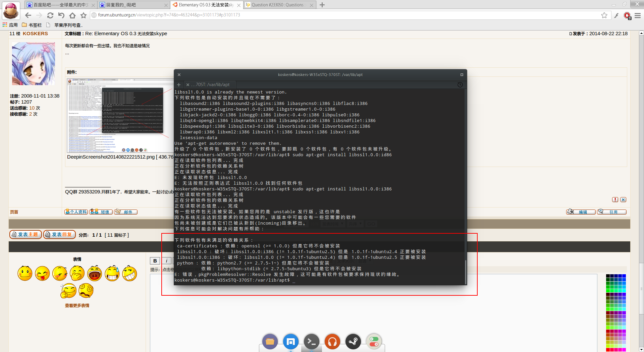
Task: Reload the forum page
Action: 50,15
